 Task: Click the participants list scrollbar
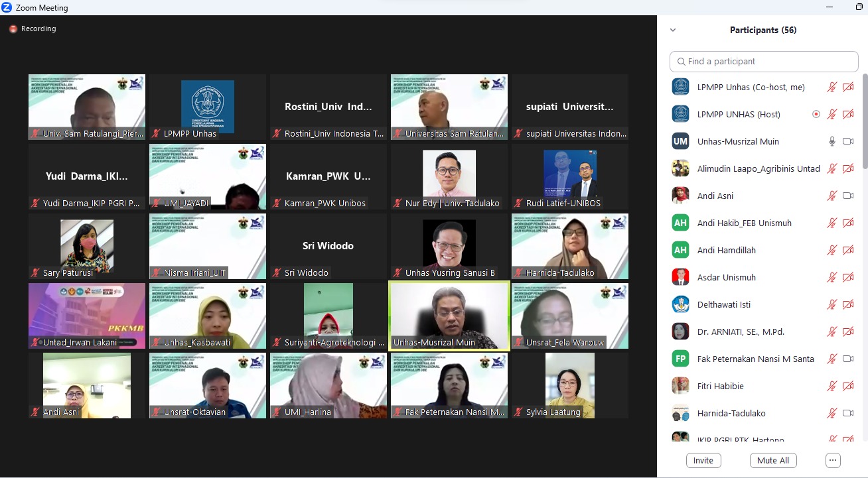pyautogui.click(x=865, y=123)
